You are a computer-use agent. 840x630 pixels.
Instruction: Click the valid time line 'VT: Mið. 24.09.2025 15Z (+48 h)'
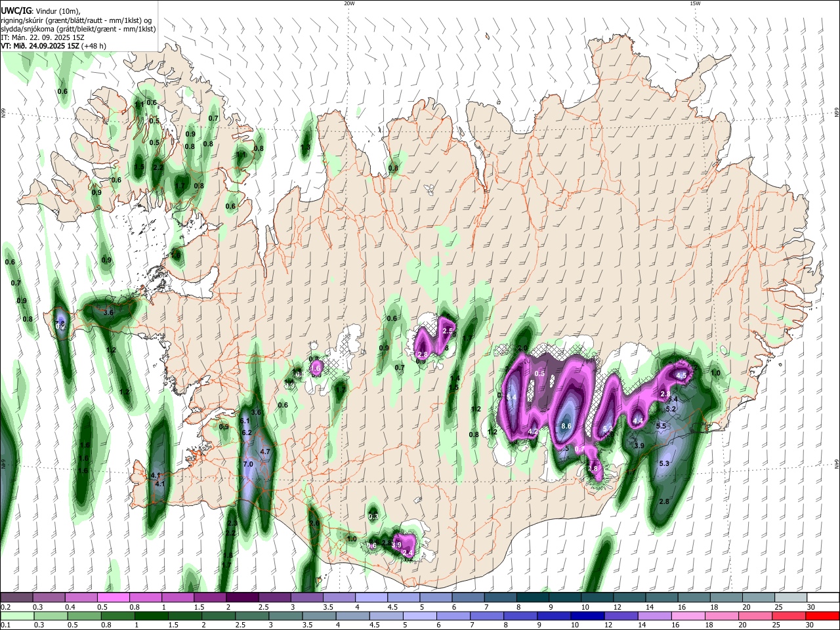(x=54, y=46)
